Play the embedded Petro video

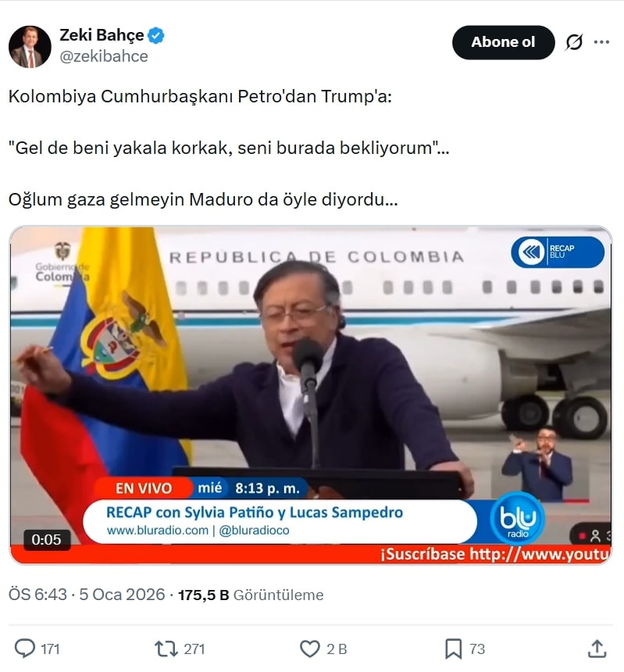pyautogui.click(x=311, y=395)
